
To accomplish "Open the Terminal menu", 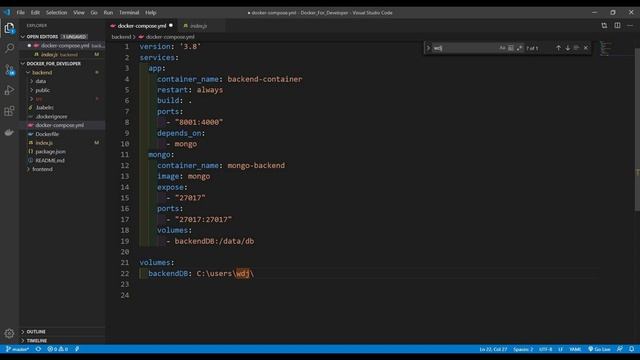I will click(x=129, y=12).
